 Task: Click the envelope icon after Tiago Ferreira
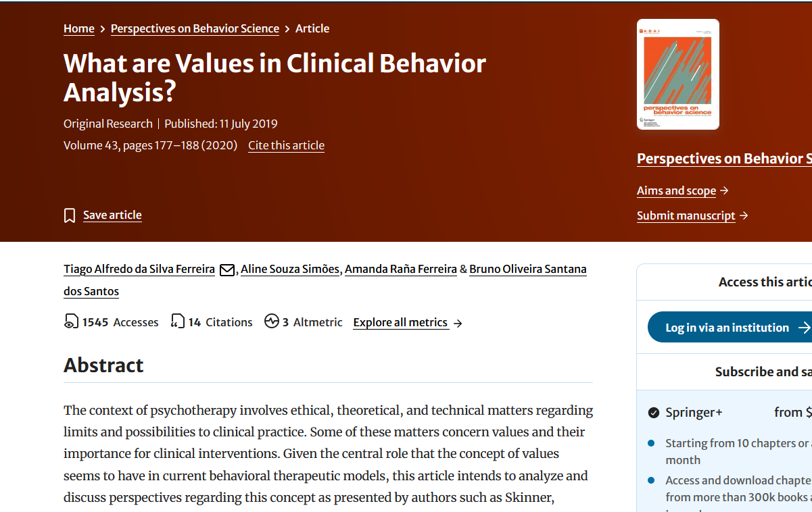pyautogui.click(x=227, y=270)
